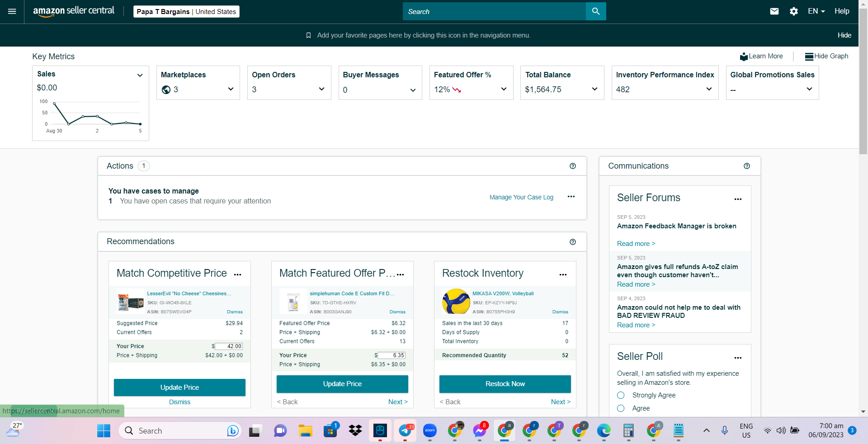Click Update Price for Match Competitive Price
The height and width of the screenshot is (444, 868).
tap(179, 387)
